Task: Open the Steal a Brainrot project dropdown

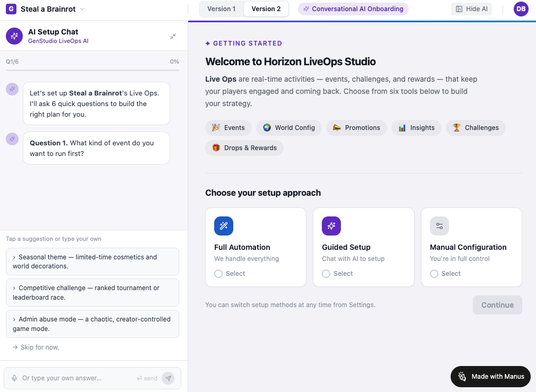Action: pyautogui.click(x=52, y=9)
